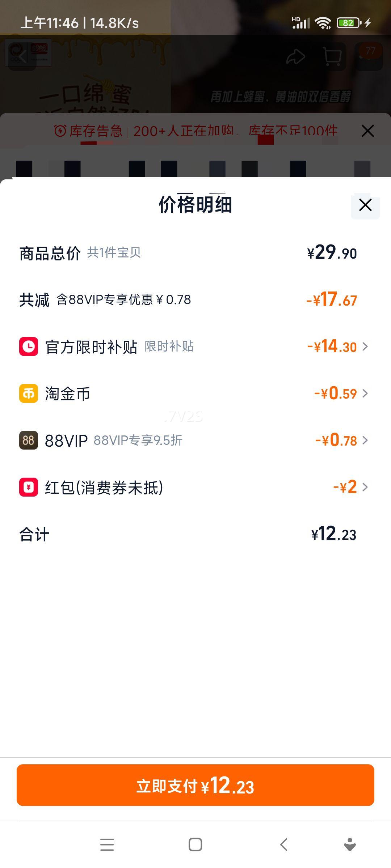Tap Android home navigation button
Image resolution: width=391 pixels, height=868 pixels.
[x=195, y=844]
